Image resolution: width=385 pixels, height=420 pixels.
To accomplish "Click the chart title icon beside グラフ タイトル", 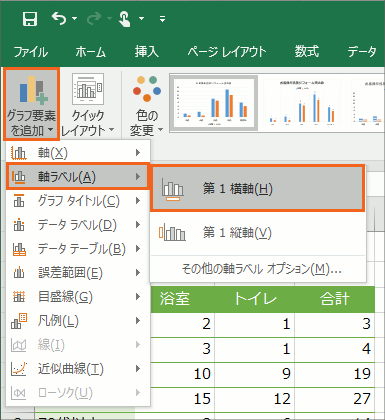I will [19, 201].
